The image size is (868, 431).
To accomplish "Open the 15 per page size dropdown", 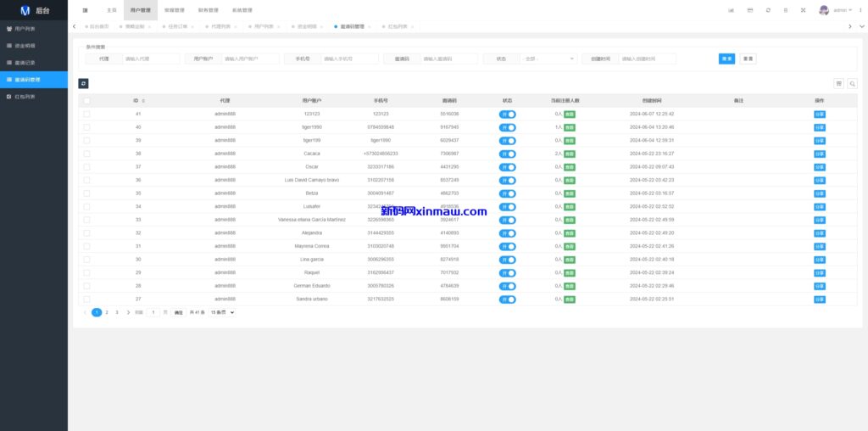I will click(x=222, y=312).
